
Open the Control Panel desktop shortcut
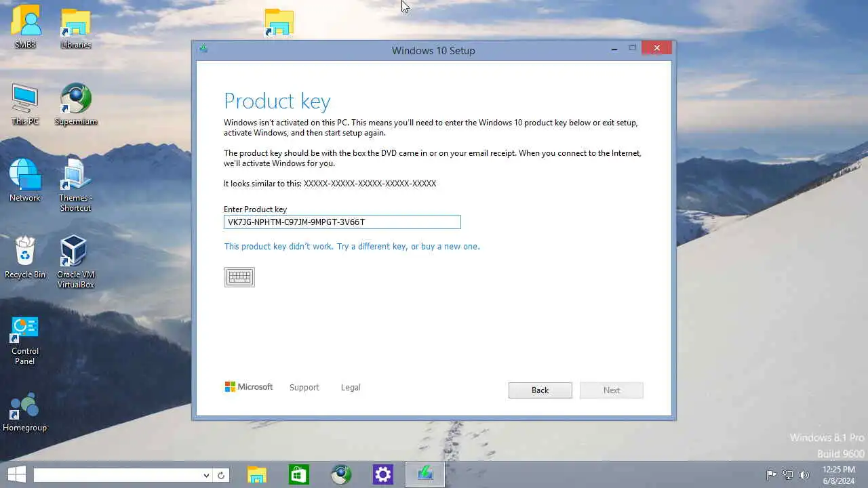point(25,340)
